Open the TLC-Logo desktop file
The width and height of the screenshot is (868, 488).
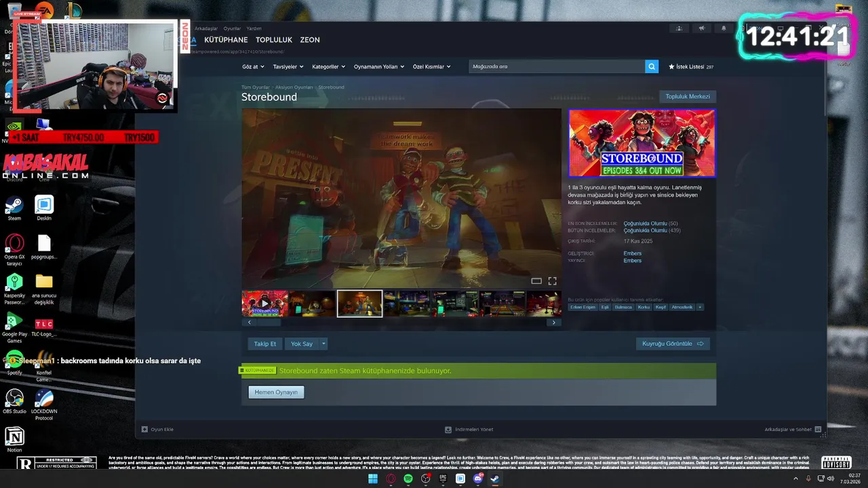tap(44, 327)
